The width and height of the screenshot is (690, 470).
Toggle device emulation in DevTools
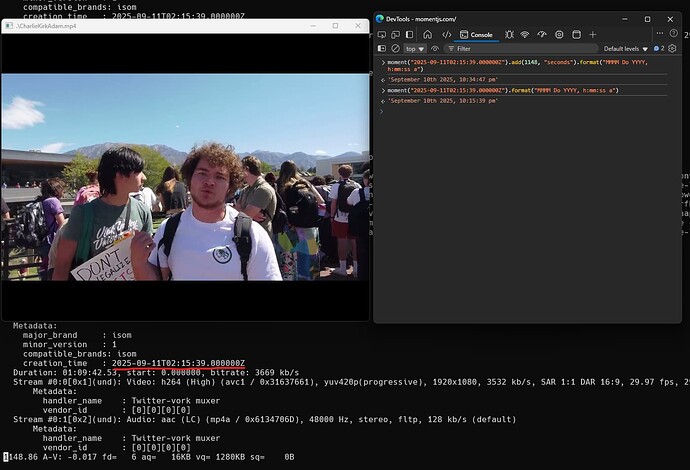coord(396,34)
